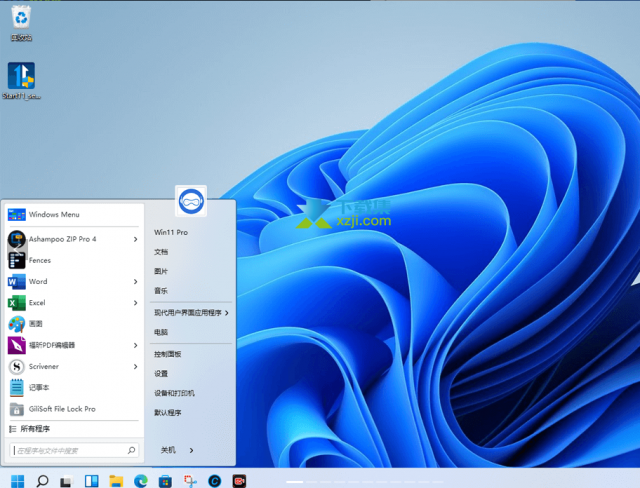Open the Recycle Bin desktop icon
The width and height of the screenshot is (640, 488).
pos(21,23)
